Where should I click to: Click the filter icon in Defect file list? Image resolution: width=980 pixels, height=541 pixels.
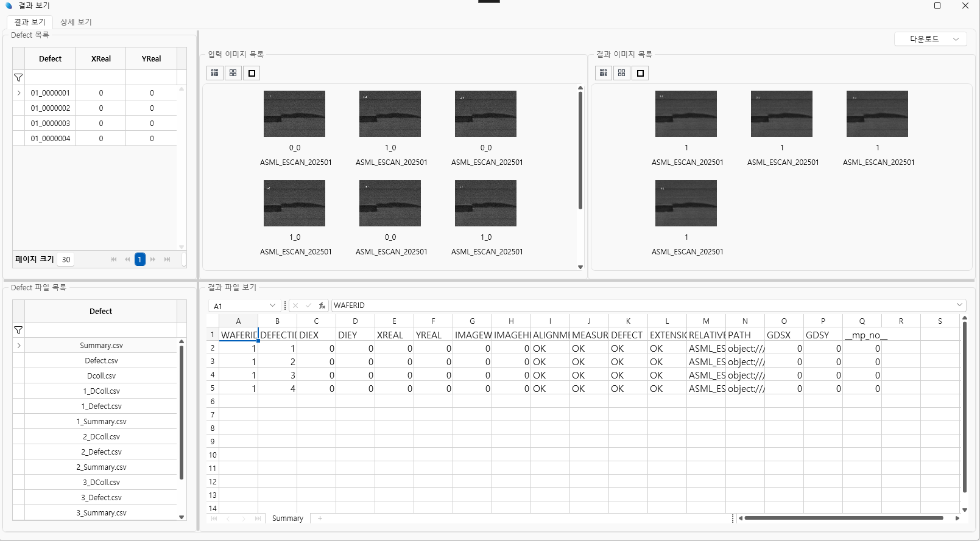(x=18, y=330)
